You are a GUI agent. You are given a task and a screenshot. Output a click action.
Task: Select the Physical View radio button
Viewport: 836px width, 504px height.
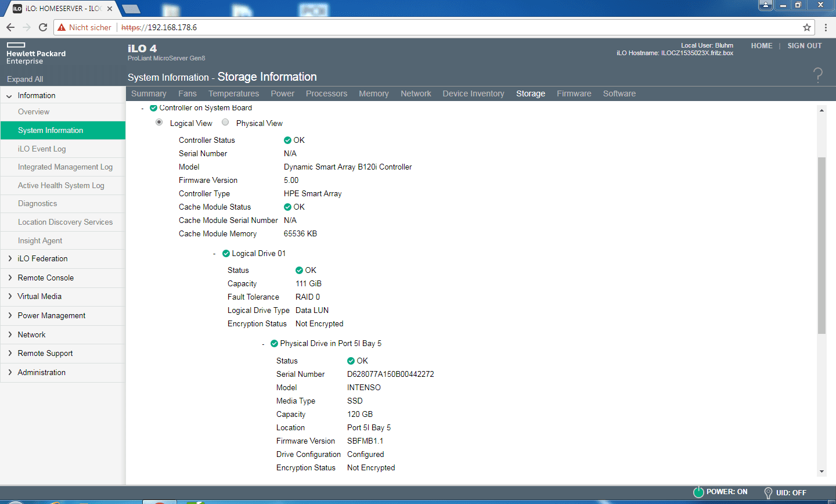tap(225, 123)
